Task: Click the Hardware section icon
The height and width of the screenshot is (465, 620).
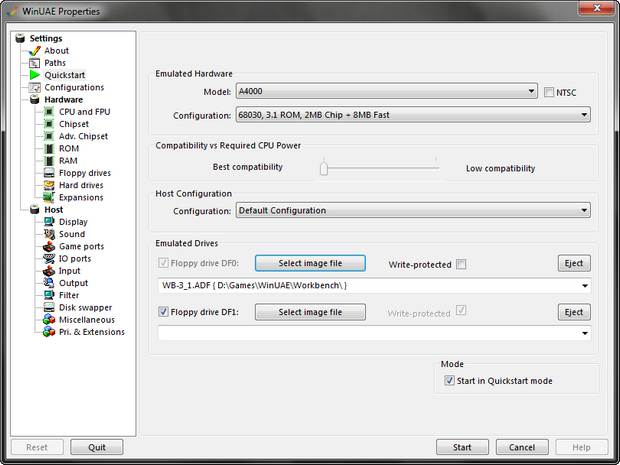Action: (35, 100)
